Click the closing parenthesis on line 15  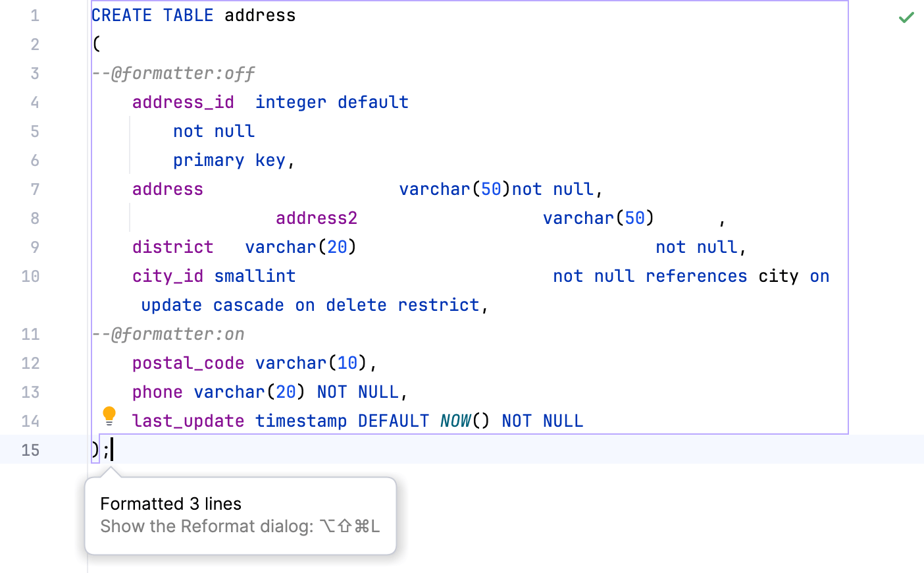pyautogui.click(x=93, y=449)
